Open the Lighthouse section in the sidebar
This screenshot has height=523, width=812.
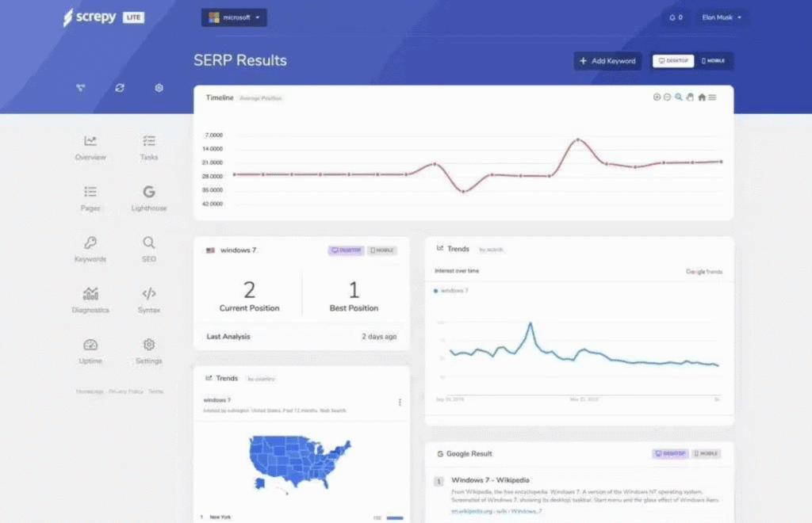148,197
